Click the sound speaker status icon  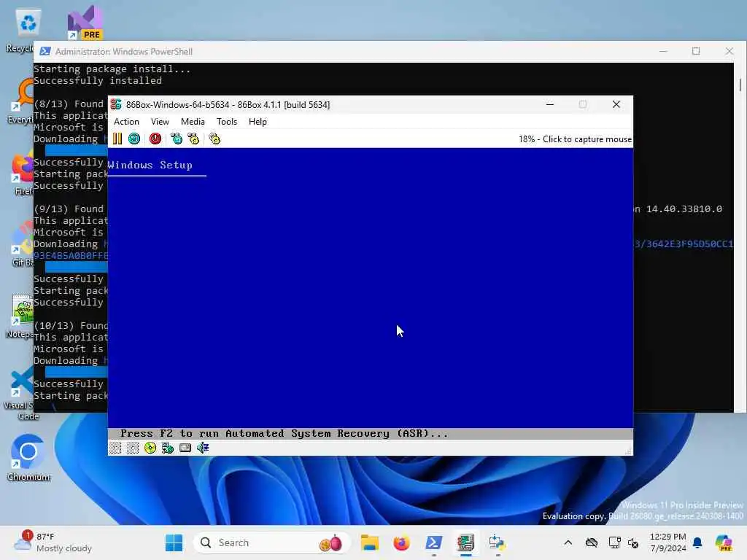click(203, 448)
